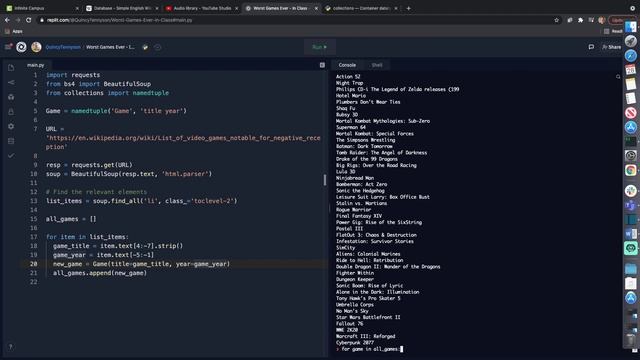Click 'Final Fantasy XIV' console line
This screenshot has width=640, height=360.
(359, 216)
